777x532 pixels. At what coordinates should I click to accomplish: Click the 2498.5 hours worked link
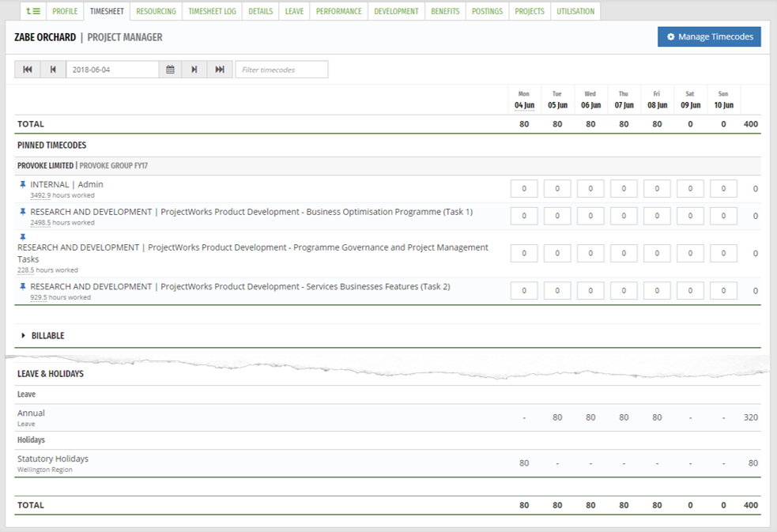[62, 222]
